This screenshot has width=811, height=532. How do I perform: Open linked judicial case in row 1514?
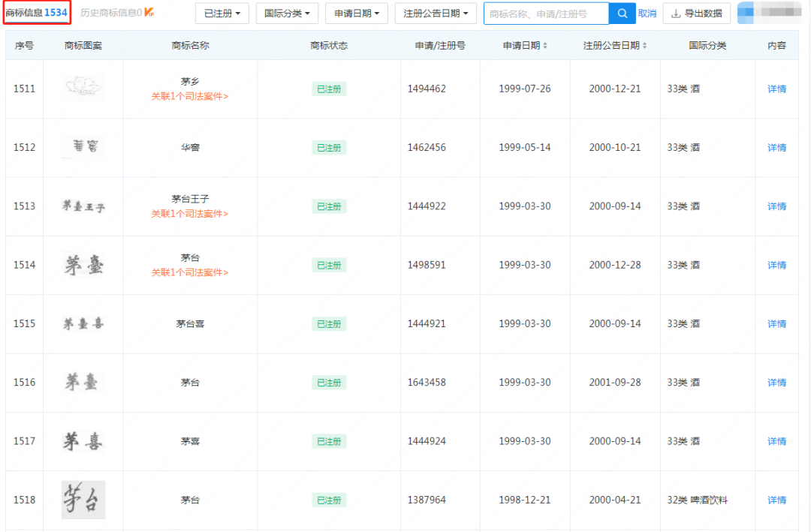(190, 272)
